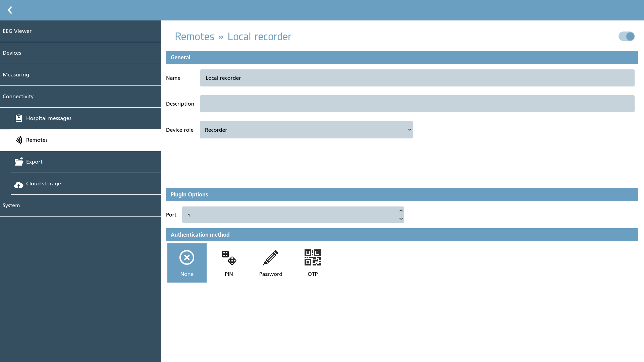Image resolution: width=644 pixels, height=362 pixels.
Task: Pick the Password pencil icon
Action: coord(271,257)
